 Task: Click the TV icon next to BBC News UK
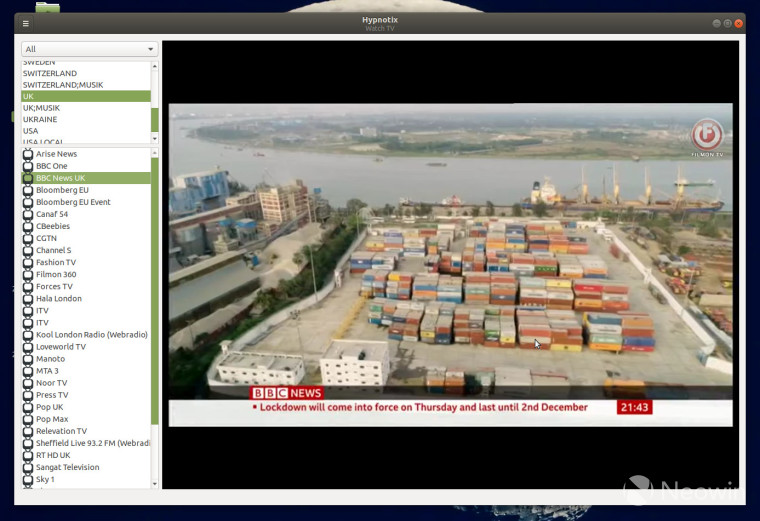point(28,178)
